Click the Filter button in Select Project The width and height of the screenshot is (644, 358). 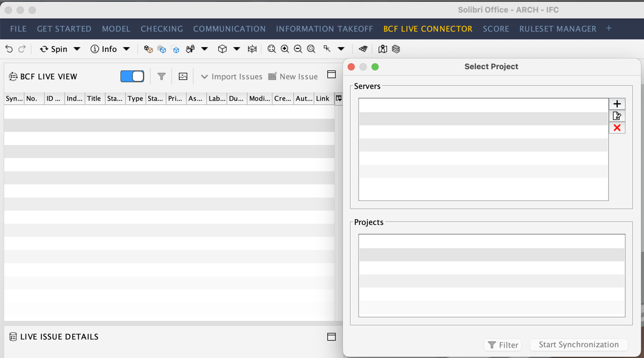[x=503, y=345]
